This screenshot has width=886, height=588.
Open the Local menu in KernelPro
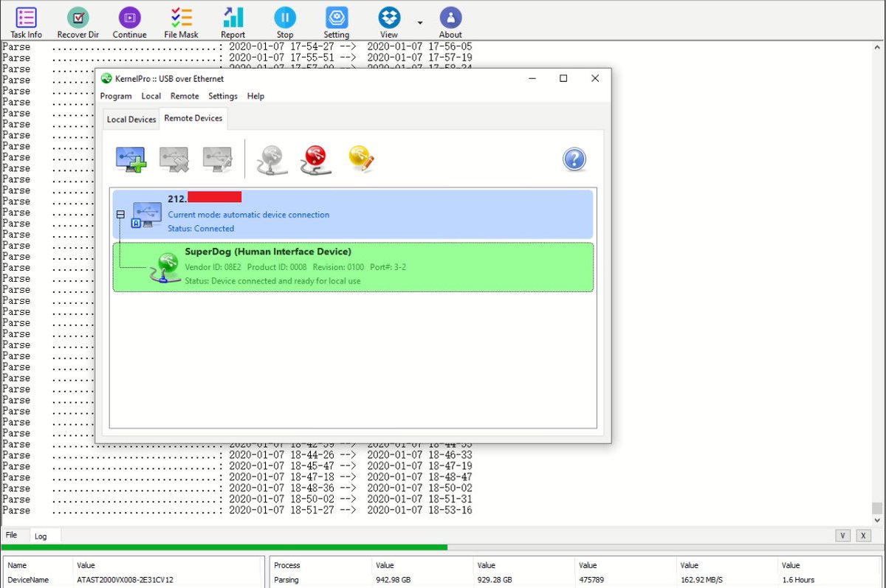(x=151, y=96)
